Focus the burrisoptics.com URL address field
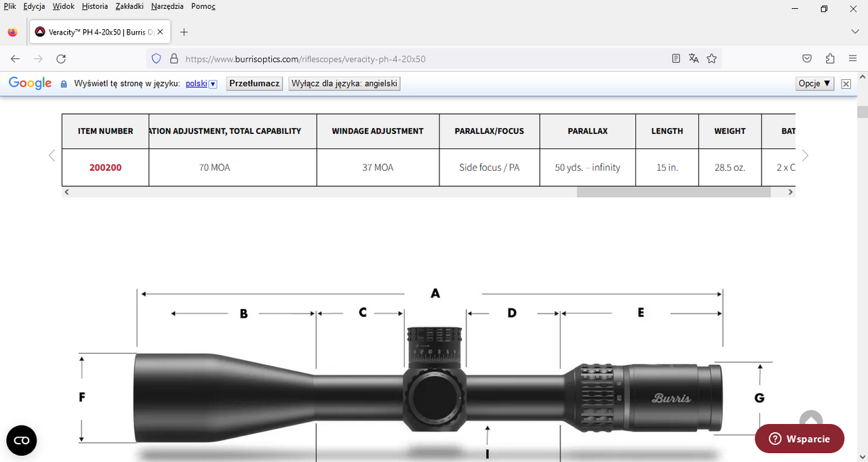The width and height of the screenshot is (868, 462). 424,59
